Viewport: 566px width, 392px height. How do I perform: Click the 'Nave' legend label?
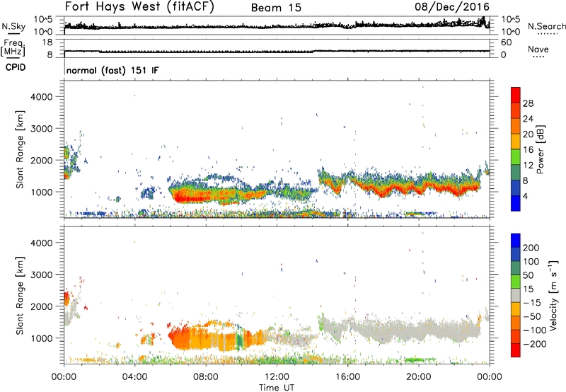click(x=538, y=50)
